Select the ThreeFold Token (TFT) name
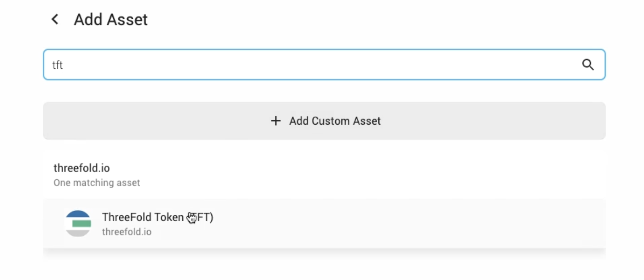The width and height of the screenshot is (644, 280). 158,217
